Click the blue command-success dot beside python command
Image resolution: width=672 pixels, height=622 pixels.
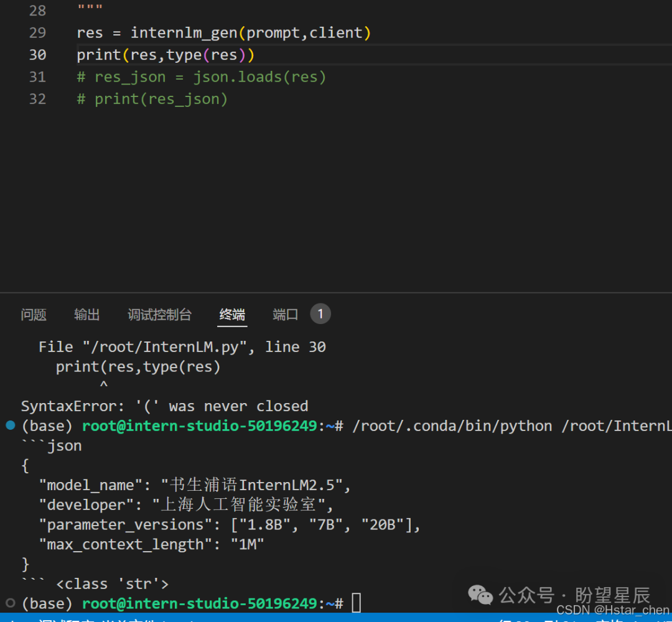(x=11, y=425)
